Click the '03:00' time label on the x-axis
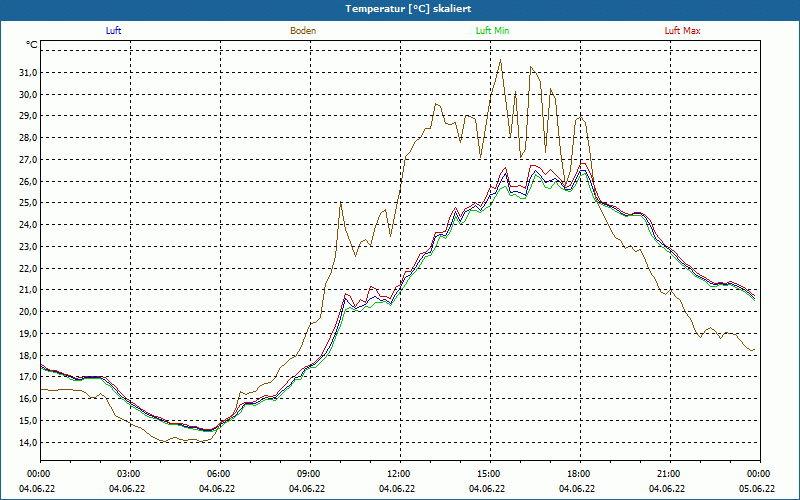Image resolution: width=800 pixels, height=500 pixels. 130,474
